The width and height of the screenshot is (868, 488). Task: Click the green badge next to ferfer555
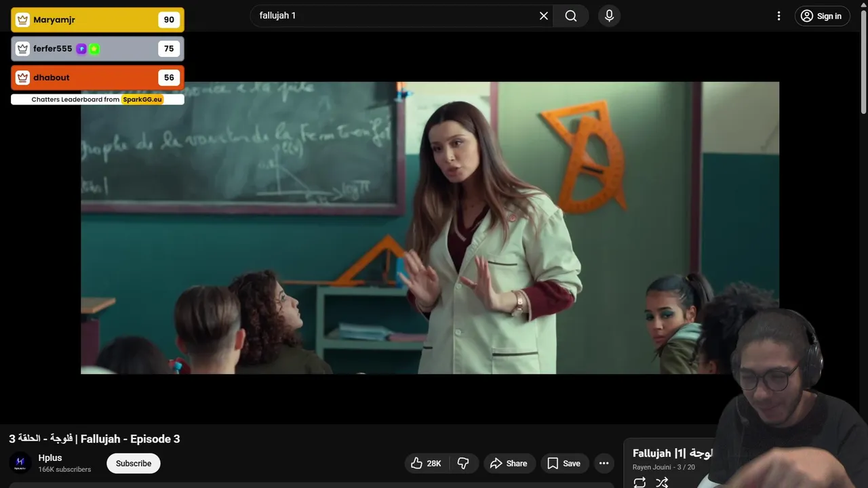94,49
